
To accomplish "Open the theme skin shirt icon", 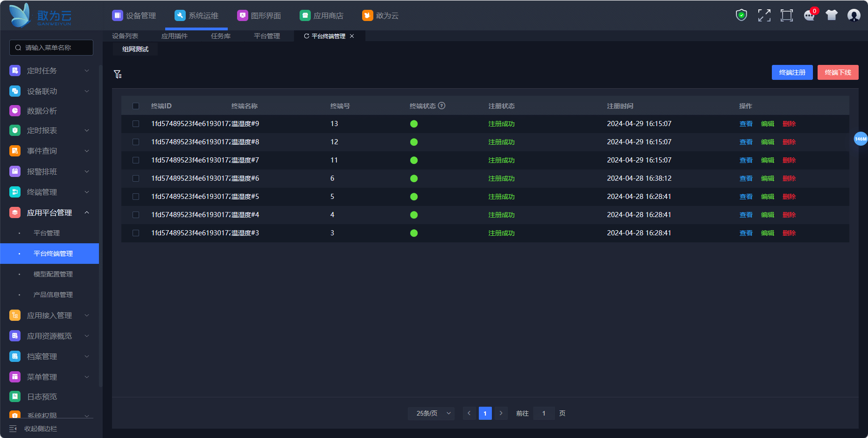I will (x=832, y=15).
